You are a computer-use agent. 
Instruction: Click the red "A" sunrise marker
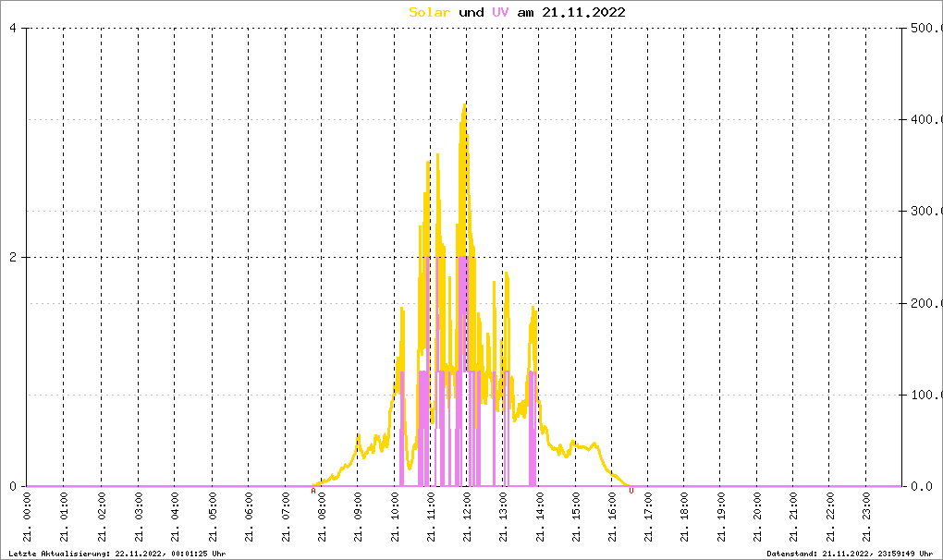point(312,491)
